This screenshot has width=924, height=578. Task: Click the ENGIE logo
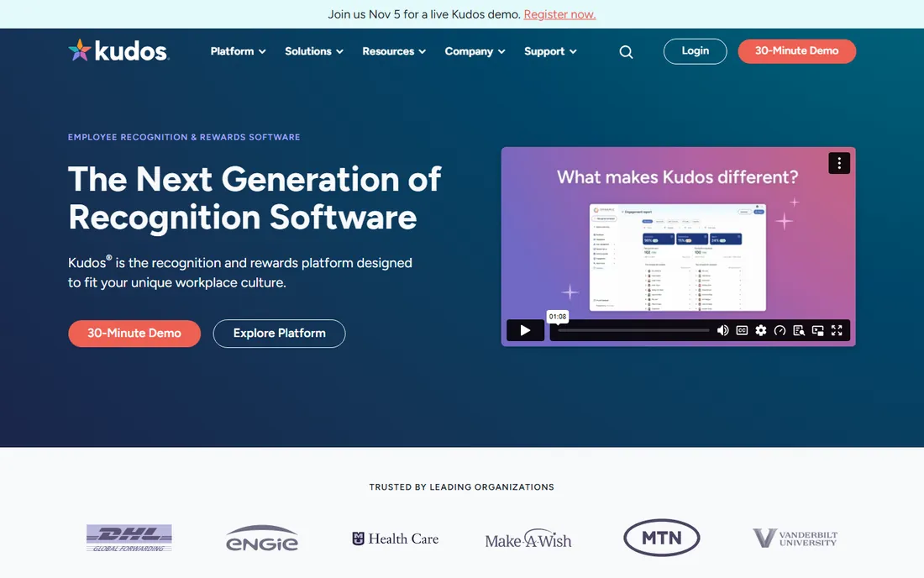262,539
